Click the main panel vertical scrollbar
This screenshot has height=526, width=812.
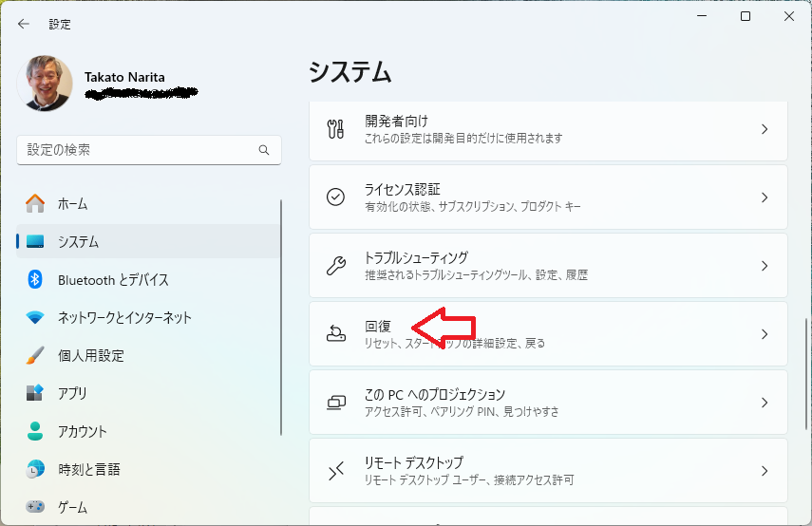806,361
